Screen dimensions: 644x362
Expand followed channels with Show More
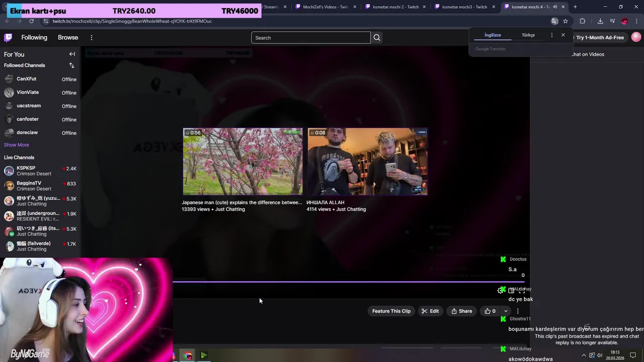point(17,145)
